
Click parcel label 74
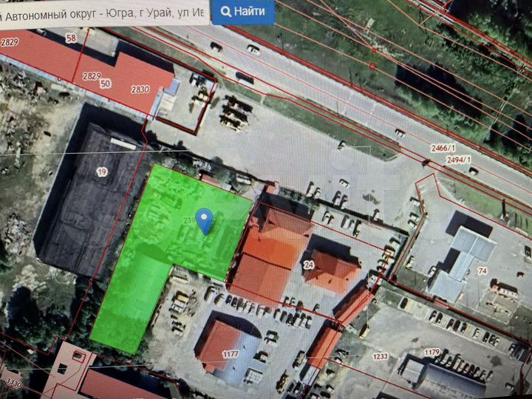pos(482,270)
